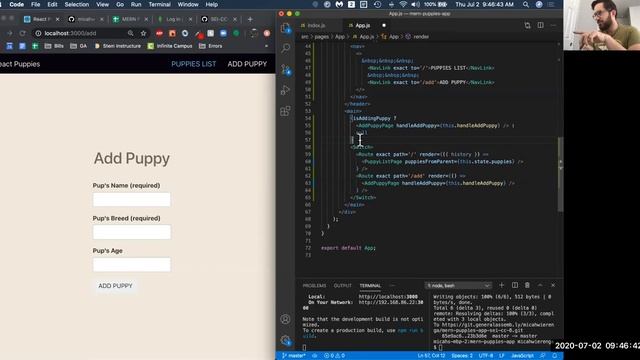The height and width of the screenshot is (360, 640).
Task: Open the Infinite Campus bookmark
Action: [170, 46]
